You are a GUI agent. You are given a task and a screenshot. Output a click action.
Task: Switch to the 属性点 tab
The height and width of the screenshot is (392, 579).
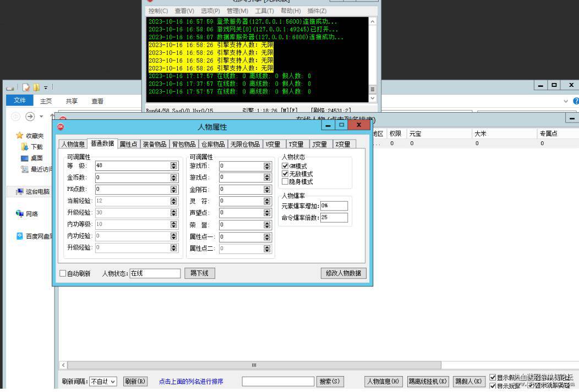[x=128, y=144]
